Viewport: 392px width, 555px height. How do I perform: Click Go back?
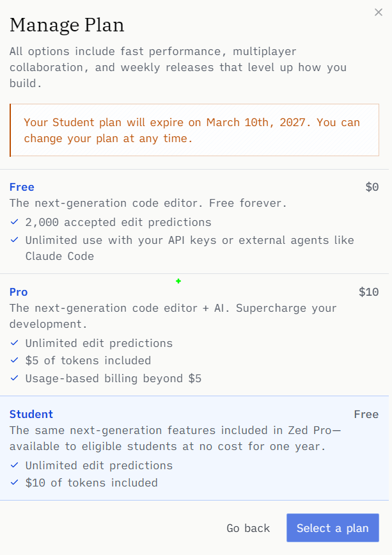[x=248, y=527]
